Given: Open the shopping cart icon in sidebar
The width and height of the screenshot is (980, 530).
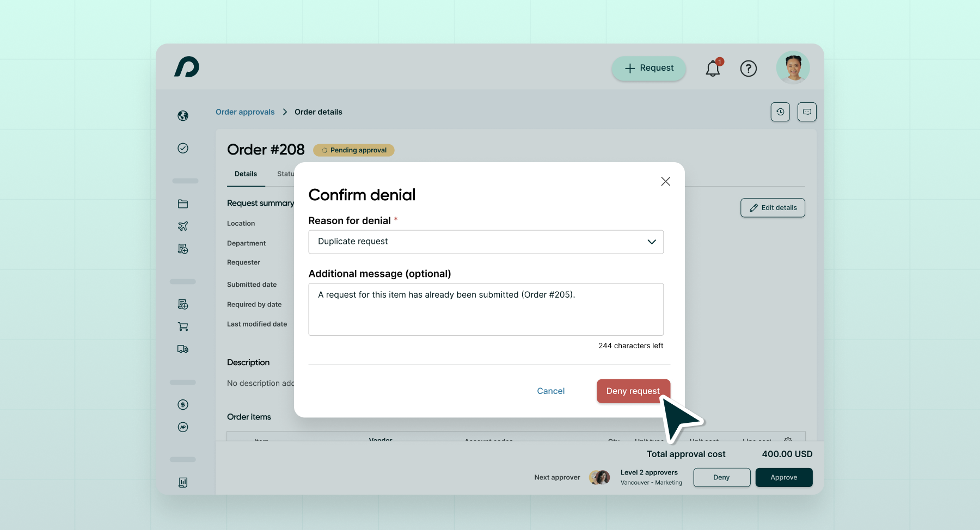Looking at the screenshot, I should (x=183, y=326).
